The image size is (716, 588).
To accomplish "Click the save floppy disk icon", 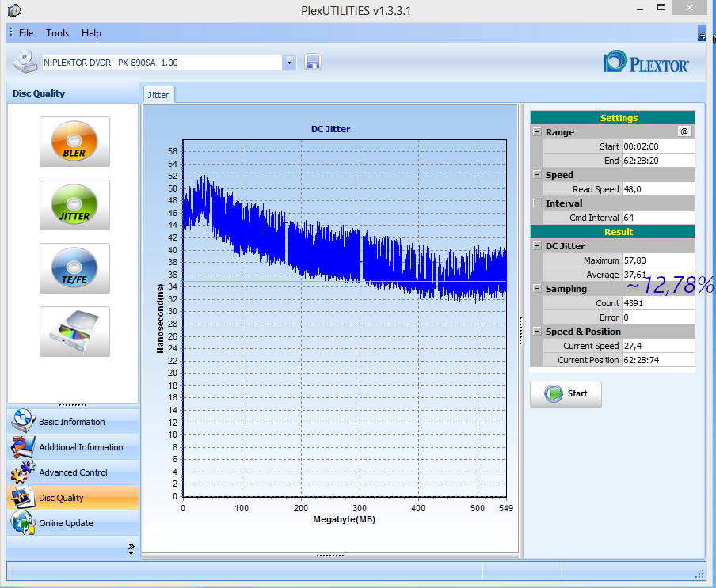I will tap(313, 62).
